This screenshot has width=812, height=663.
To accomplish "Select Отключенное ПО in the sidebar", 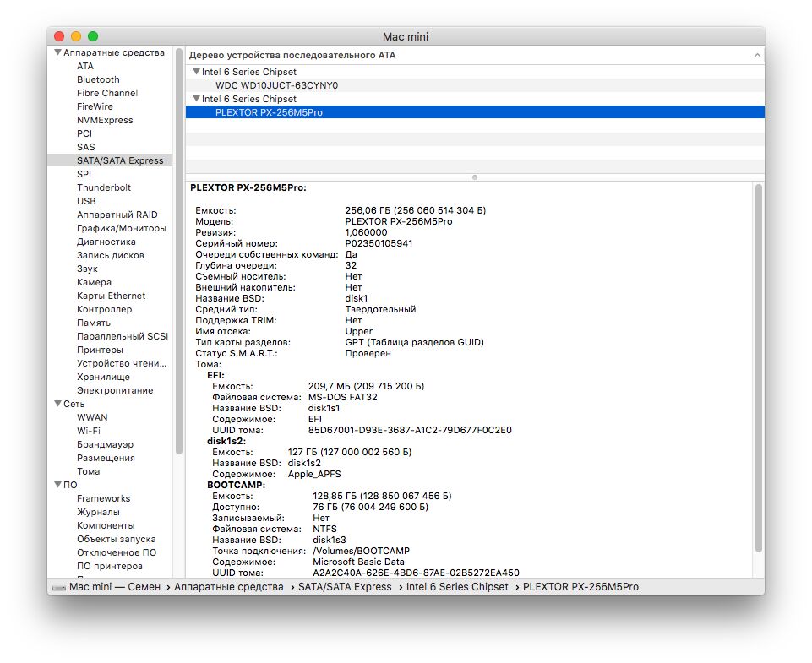I will pos(117,552).
